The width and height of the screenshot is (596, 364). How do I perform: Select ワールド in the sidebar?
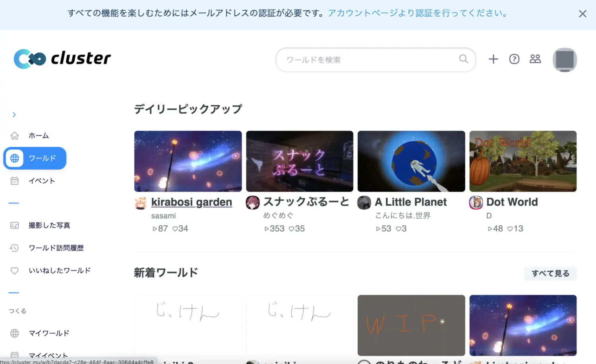pos(35,158)
